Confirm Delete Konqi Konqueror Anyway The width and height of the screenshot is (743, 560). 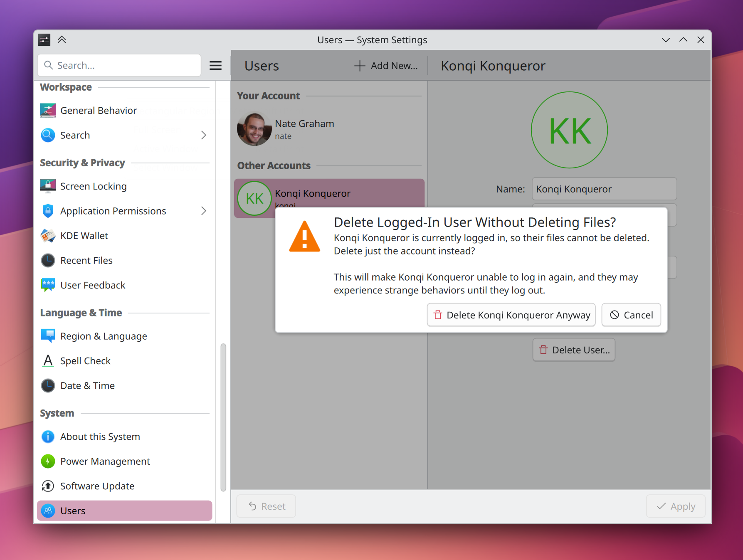[511, 315]
